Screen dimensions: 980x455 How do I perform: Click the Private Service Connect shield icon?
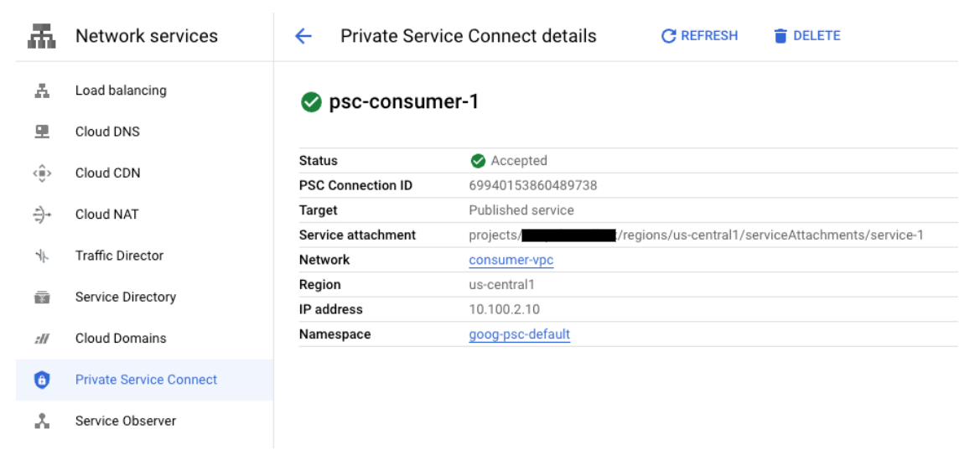[x=42, y=380]
